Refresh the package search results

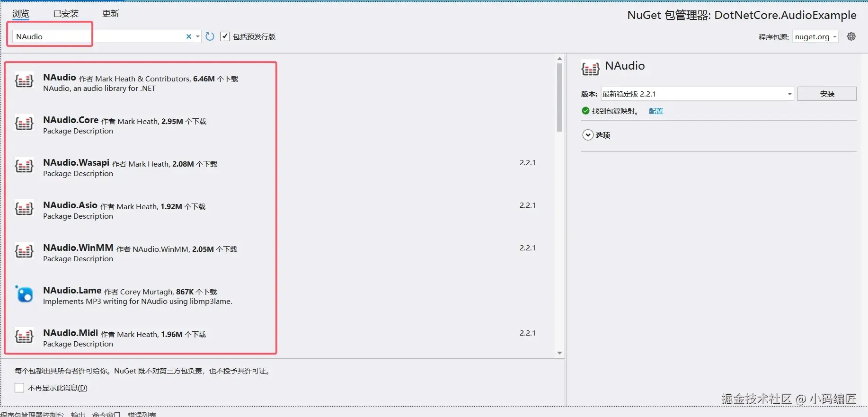pos(210,36)
